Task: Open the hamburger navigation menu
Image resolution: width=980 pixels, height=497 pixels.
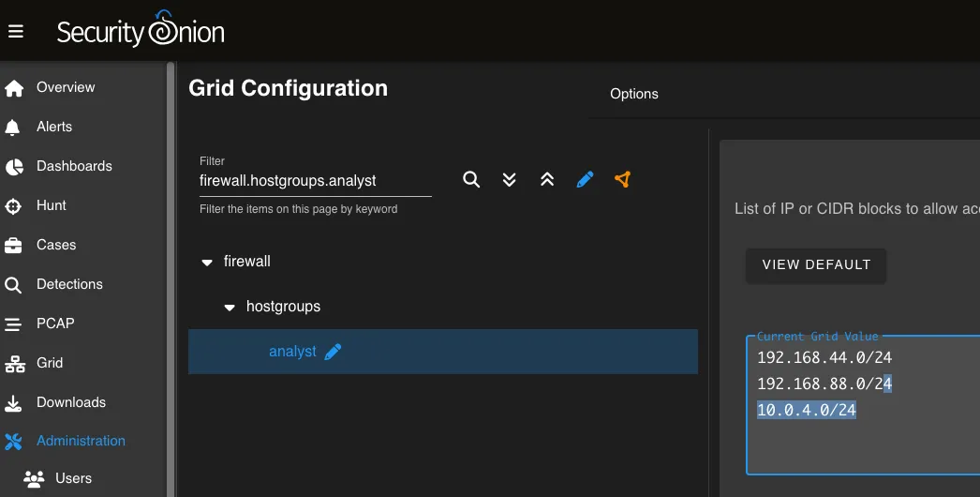Action: point(15,32)
